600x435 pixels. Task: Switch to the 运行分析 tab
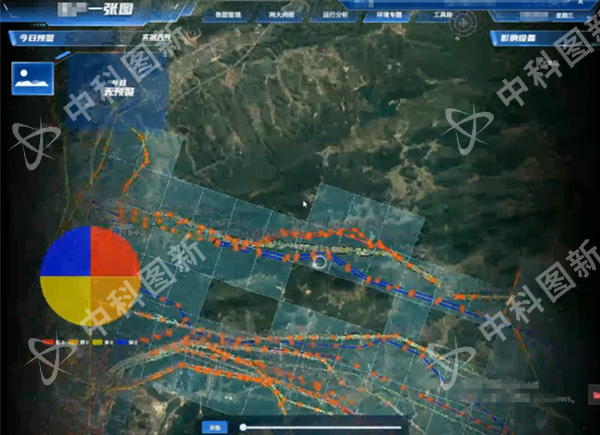[x=335, y=17]
